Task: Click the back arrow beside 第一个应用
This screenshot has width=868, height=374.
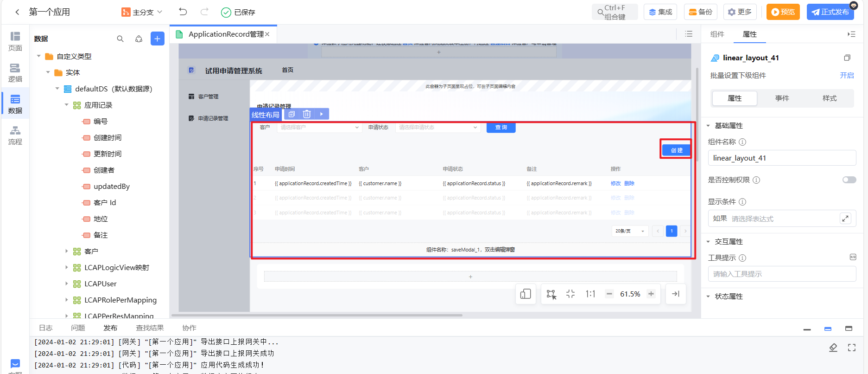Action: click(x=17, y=12)
